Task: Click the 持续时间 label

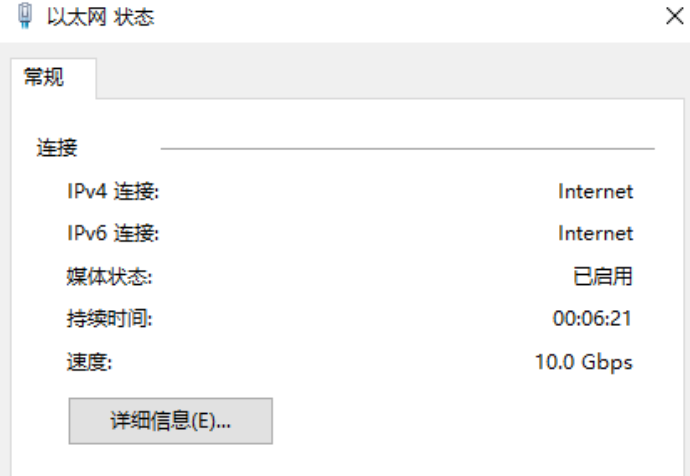Action: click(x=109, y=318)
